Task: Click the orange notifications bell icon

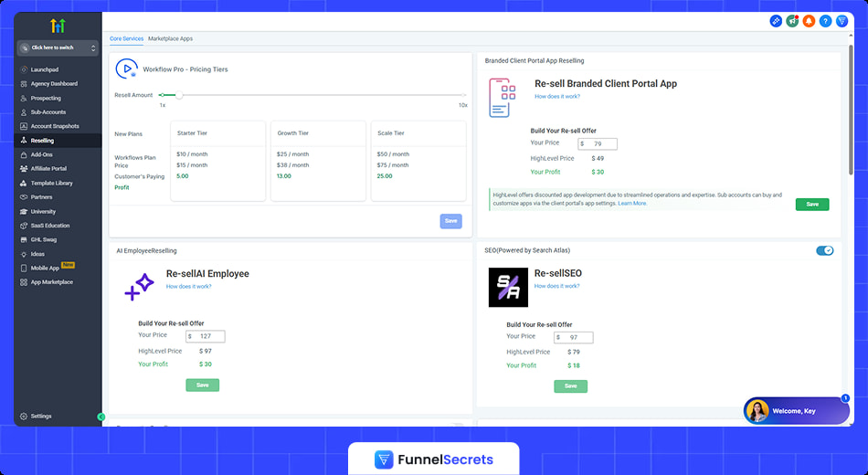Action: coord(809,21)
